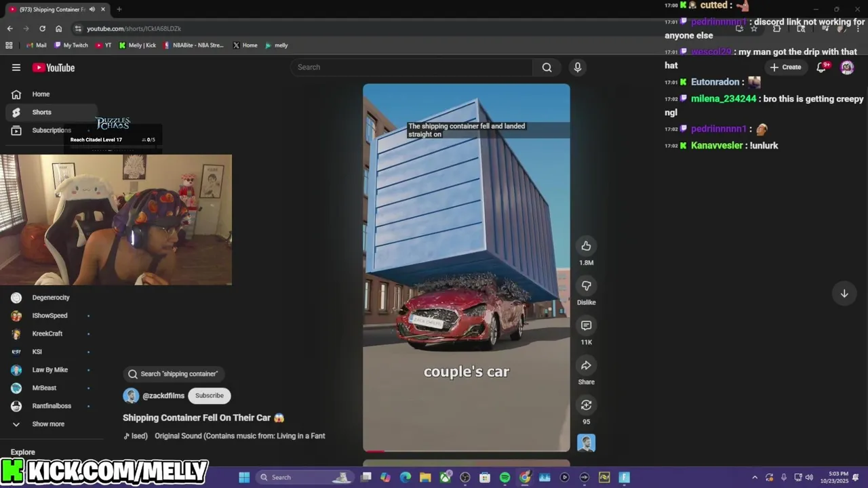Screen dimensions: 868x488
Task: Expand Show more subscriptions
Action: 52,424
